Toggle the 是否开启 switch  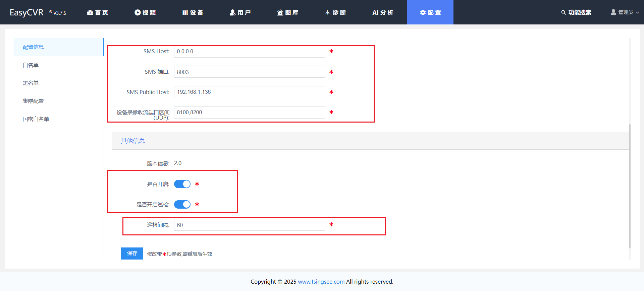[x=182, y=184]
